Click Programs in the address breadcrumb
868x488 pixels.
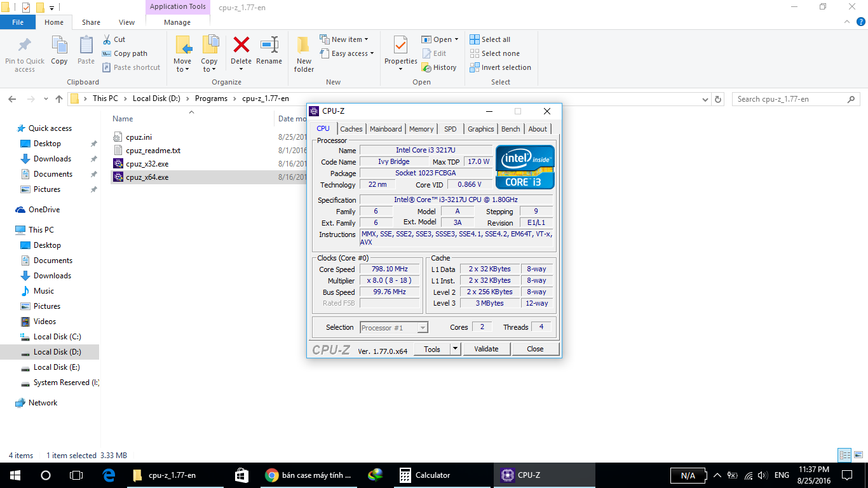coord(211,98)
